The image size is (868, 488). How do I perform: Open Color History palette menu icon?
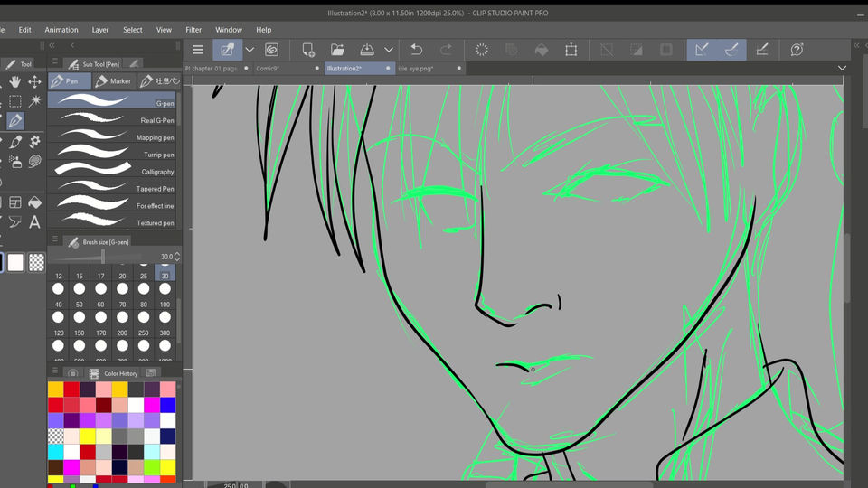tap(55, 371)
